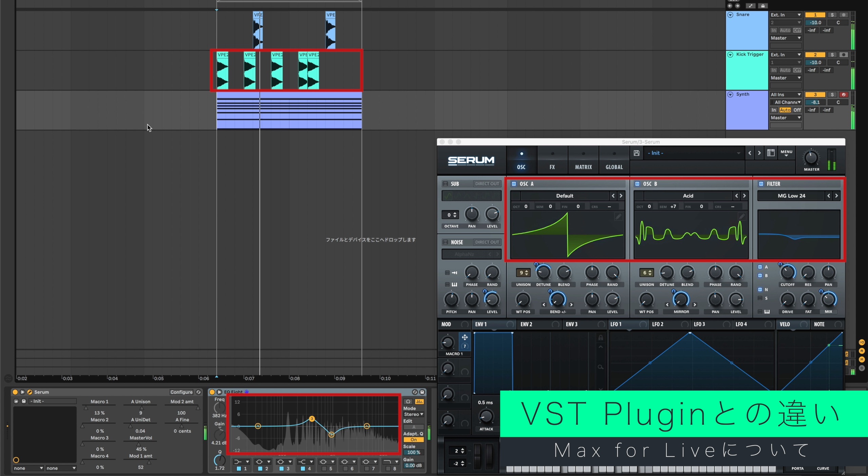The image size is (868, 476).
Task: Click the Serum device load-preset folder icon
Action: pos(16,401)
